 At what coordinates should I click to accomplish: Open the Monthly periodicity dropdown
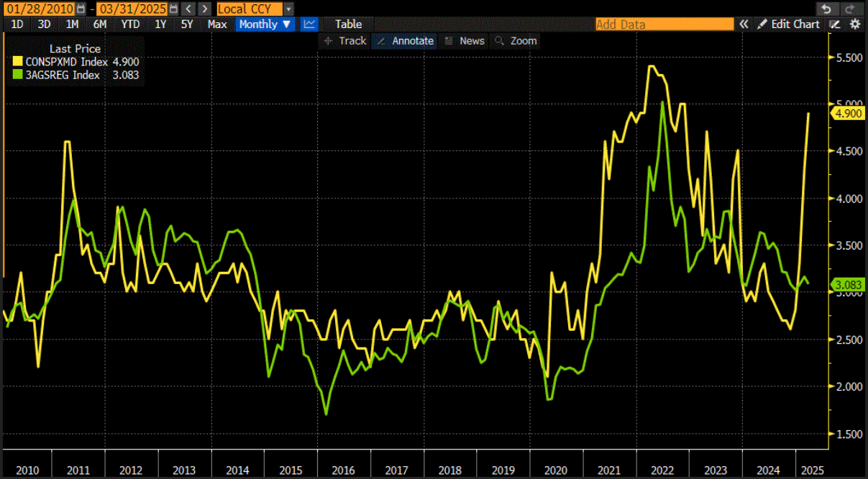(265, 24)
